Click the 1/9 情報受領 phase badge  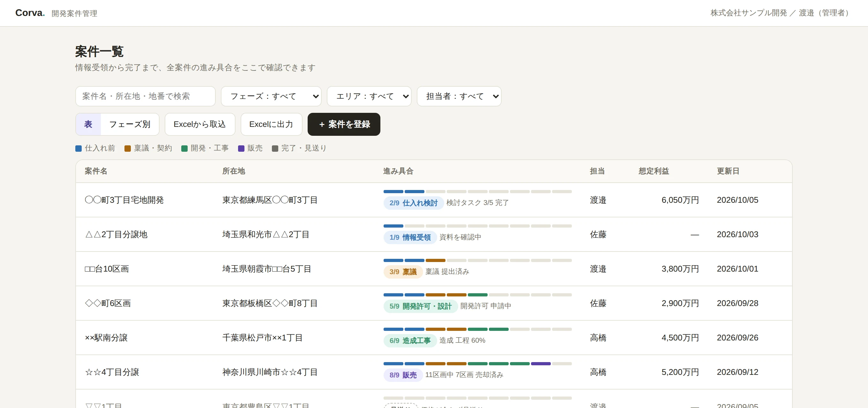(x=410, y=237)
